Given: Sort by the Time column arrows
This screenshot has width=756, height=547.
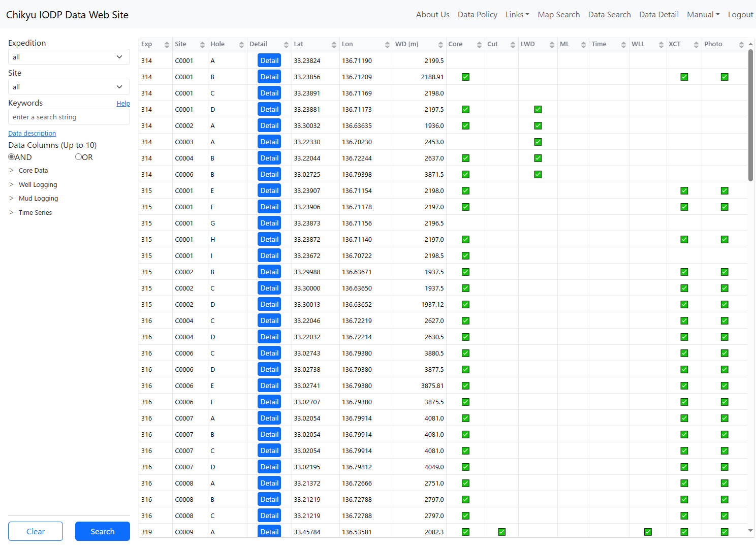Looking at the screenshot, I should [623, 45].
